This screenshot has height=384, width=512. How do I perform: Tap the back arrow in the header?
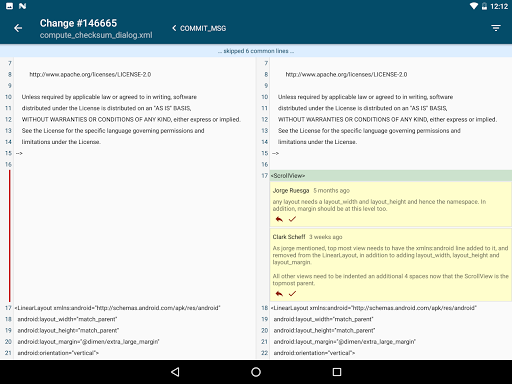[18, 28]
